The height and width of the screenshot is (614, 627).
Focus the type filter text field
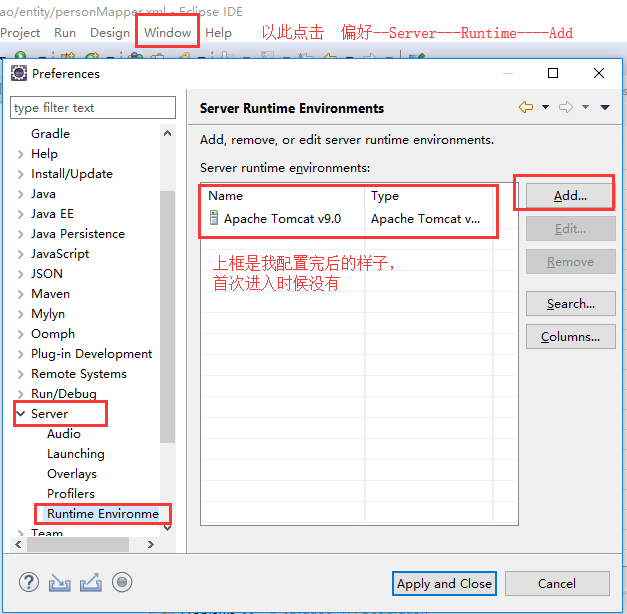(x=93, y=108)
